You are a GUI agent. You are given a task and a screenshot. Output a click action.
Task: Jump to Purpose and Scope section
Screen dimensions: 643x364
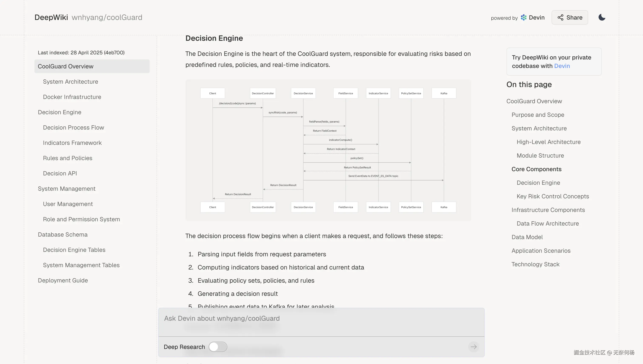(538, 115)
